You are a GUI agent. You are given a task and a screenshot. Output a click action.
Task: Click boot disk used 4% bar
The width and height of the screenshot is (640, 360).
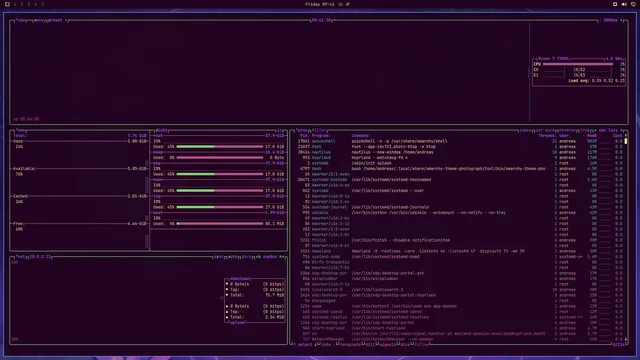point(220,224)
